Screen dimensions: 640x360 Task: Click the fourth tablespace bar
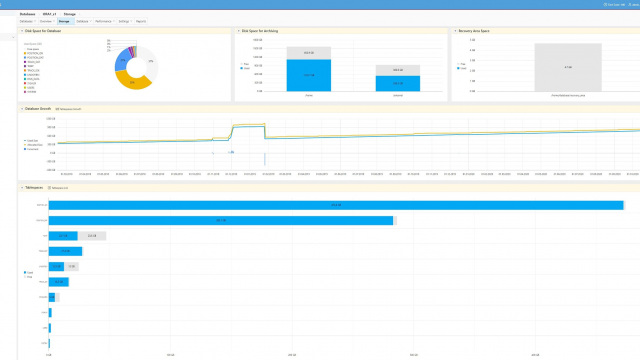(x=65, y=251)
